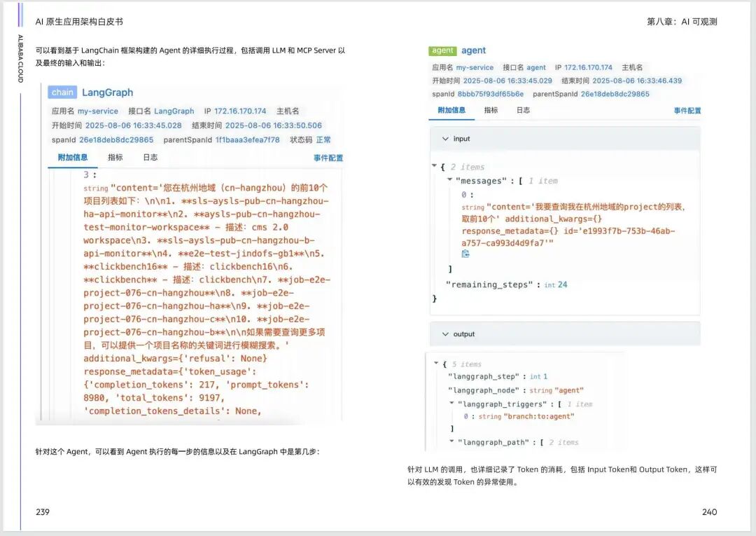Click the 'AI 原生应用架构白皮书' header

tap(79, 22)
